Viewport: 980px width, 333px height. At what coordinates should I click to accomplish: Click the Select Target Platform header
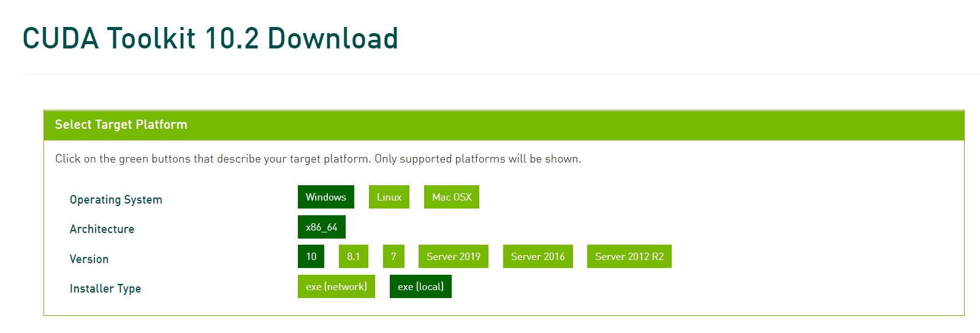click(x=504, y=125)
